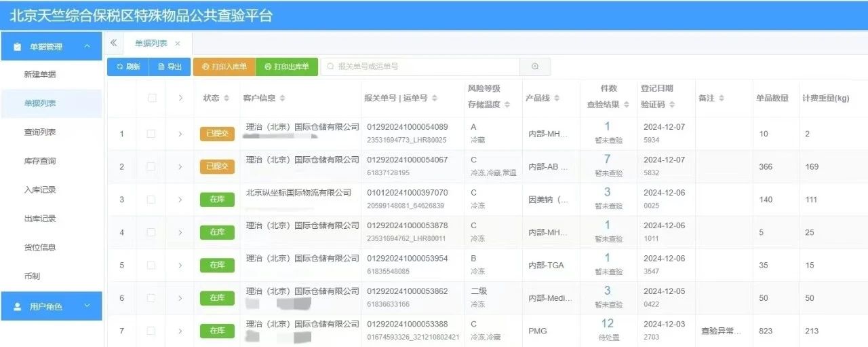Click customs number 012920241000054067

pos(408,160)
